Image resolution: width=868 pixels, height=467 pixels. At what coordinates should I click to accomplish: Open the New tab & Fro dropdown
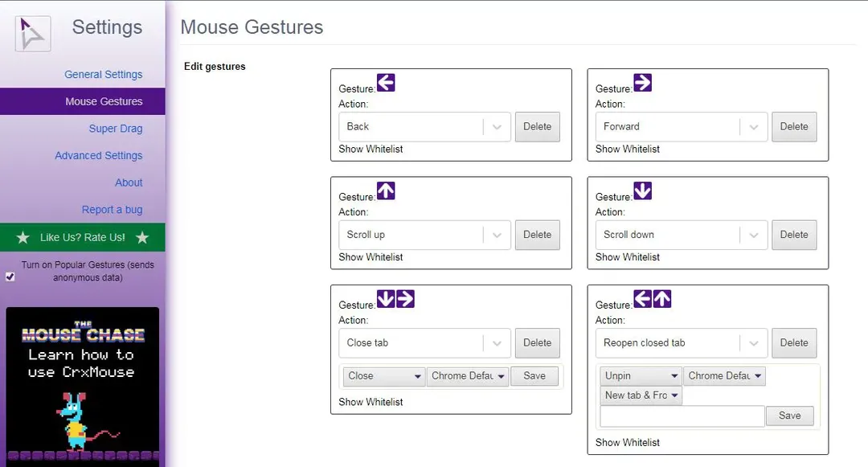click(641, 395)
